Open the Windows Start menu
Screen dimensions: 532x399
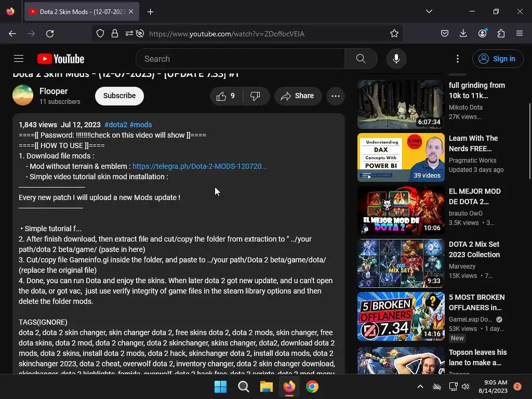[x=220, y=387]
